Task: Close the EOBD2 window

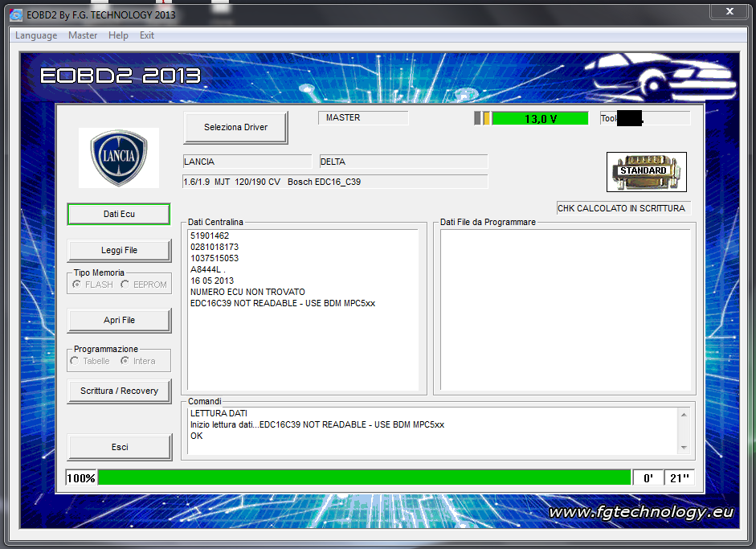Action: pos(729,11)
